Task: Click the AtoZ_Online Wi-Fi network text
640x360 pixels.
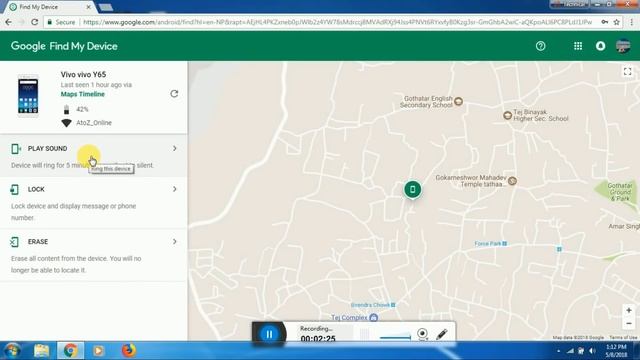Action: (x=94, y=123)
